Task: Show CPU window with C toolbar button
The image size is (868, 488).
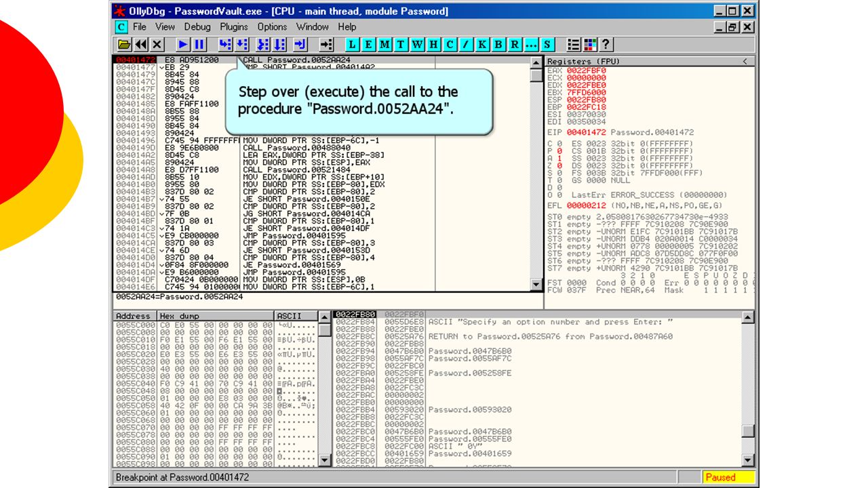Action: click(450, 45)
